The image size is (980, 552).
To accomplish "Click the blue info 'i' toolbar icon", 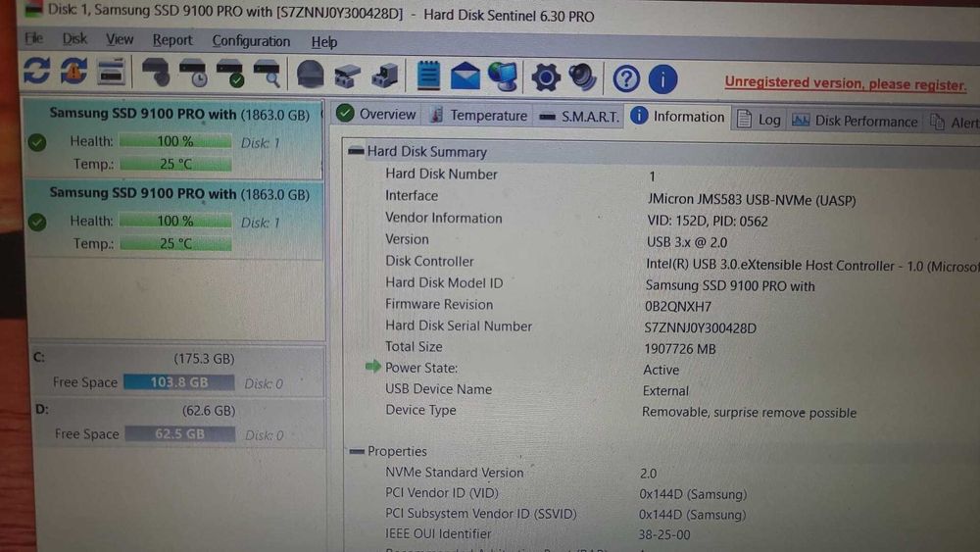I will tap(662, 78).
